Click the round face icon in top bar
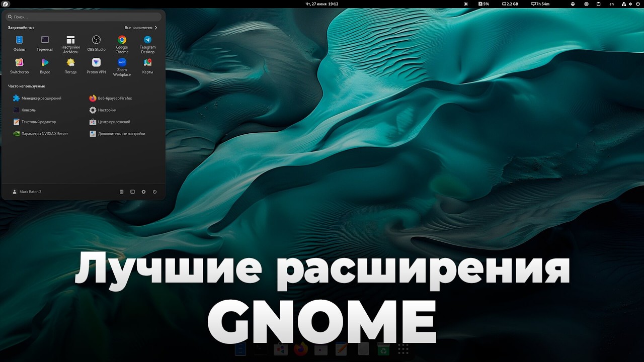Image resolution: width=644 pixels, height=362 pixels. (573, 4)
